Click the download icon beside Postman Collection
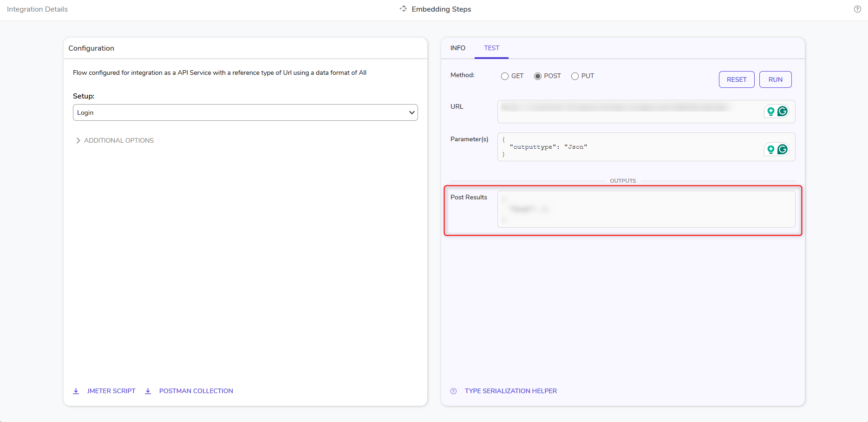This screenshot has height=422, width=868. (148, 391)
